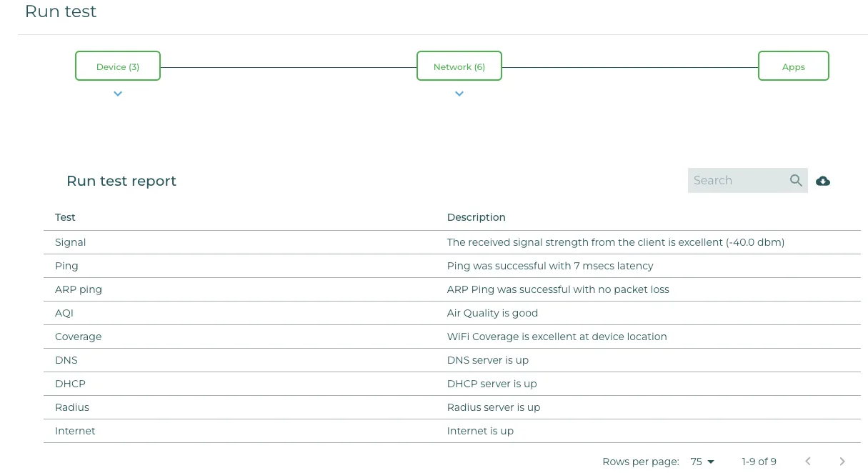868x473 pixels.
Task: Go to previous page of results
Action: click(808, 462)
